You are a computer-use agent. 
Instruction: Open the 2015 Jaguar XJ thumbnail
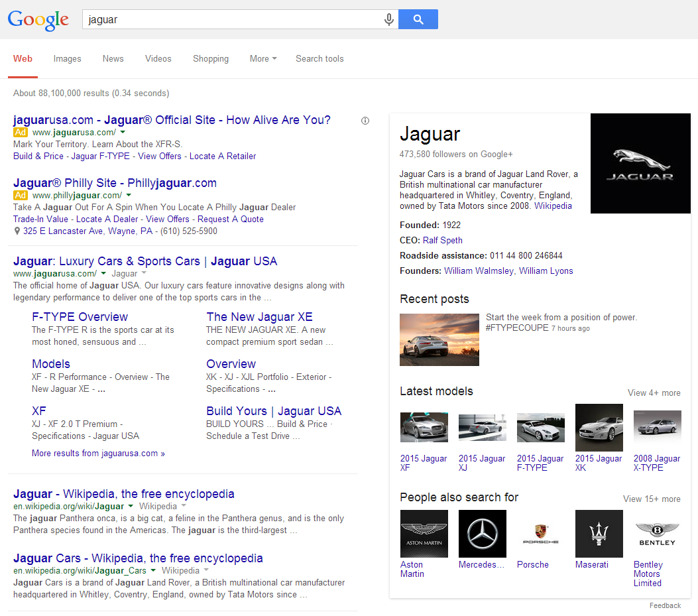(x=482, y=428)
